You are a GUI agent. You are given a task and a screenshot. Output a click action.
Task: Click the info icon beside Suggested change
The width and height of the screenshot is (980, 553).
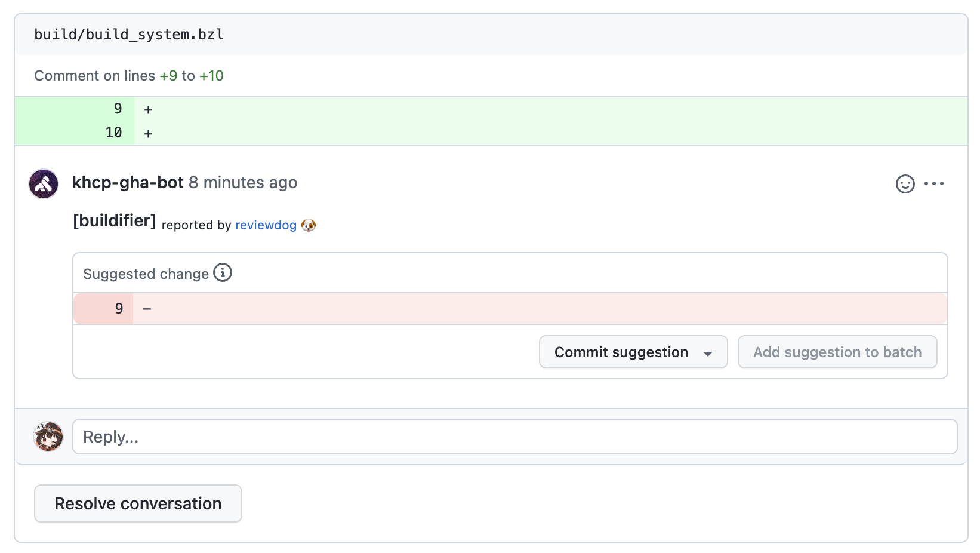[x=222, y=272]
